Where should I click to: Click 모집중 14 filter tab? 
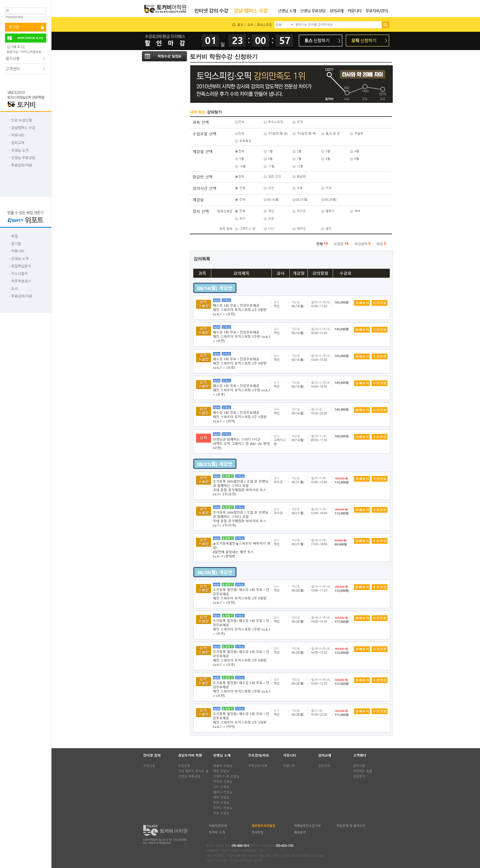(341, 244)
